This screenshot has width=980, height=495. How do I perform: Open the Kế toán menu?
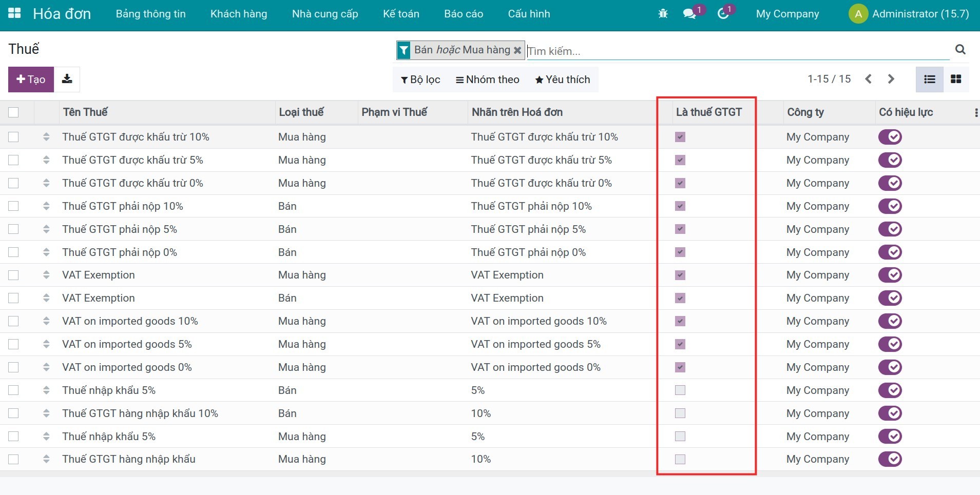[x=401, y=14]
